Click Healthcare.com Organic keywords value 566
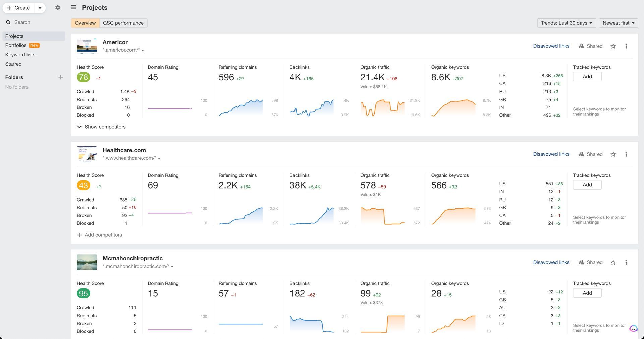This screenshot has width=644, height=339. [x=439, y=185]
